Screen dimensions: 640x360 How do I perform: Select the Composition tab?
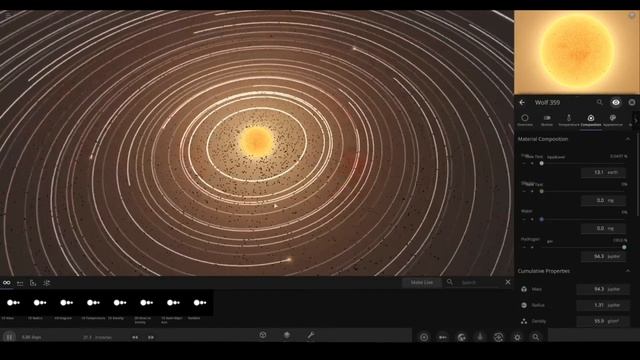click(x=591, y=121)
